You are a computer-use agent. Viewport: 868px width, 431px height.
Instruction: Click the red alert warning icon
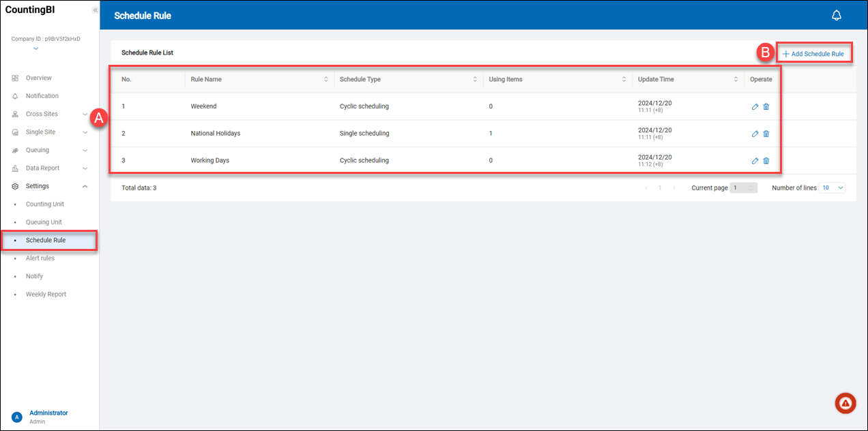[x=845, y=403]
